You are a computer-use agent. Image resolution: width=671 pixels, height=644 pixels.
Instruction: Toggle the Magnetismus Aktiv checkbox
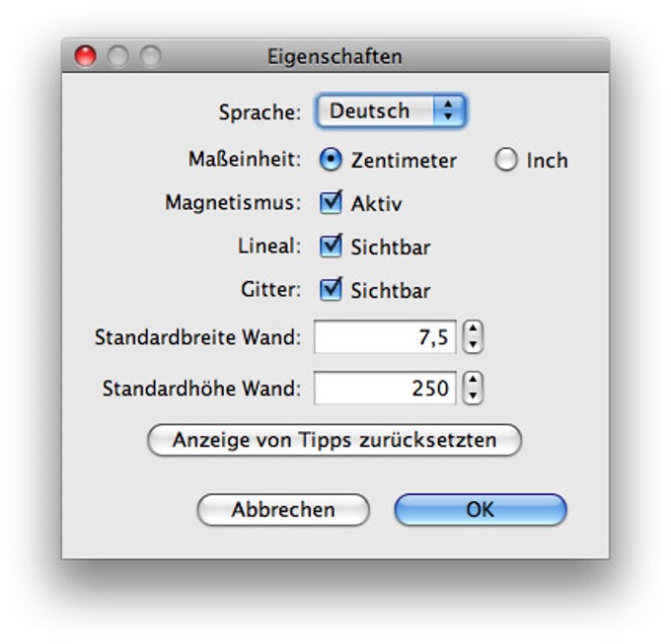331,203
